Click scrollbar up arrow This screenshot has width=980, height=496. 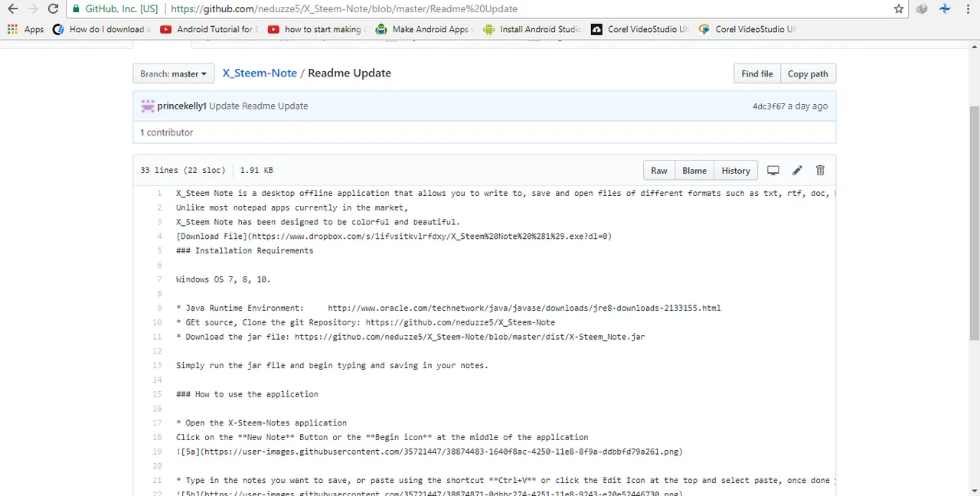[974, 47]
